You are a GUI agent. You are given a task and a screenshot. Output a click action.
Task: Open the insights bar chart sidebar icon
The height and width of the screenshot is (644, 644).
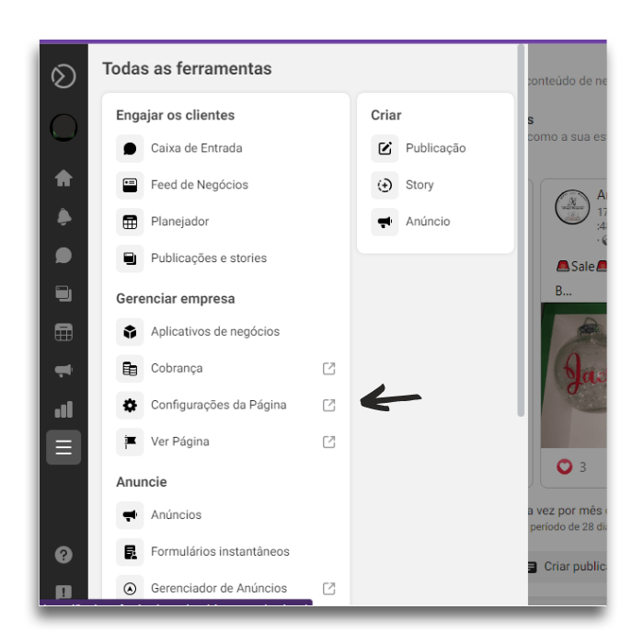63,409
